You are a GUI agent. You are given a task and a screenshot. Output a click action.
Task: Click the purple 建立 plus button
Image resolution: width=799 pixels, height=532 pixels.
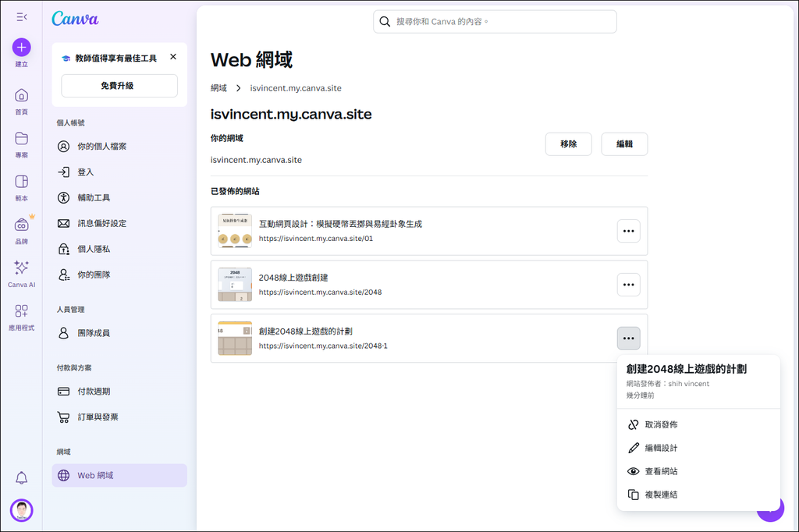pyautogui.click(x=21, y=48)
